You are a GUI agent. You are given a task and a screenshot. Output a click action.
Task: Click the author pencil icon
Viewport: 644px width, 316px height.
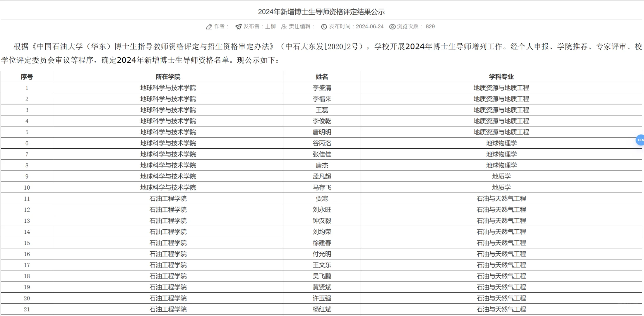209,27
